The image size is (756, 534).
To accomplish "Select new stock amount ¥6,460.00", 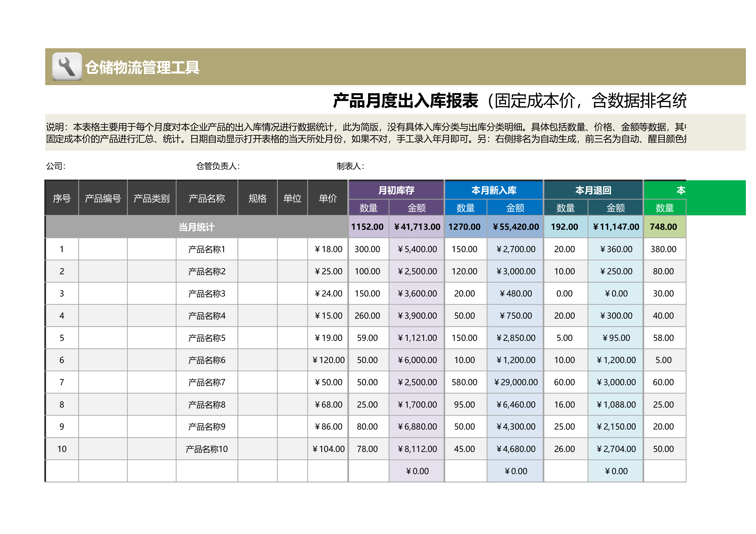I will pyautogui.click(x=516, y=405).
